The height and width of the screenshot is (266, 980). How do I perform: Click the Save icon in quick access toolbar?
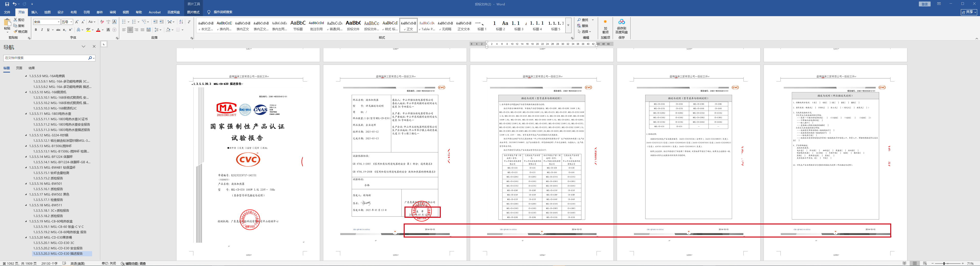point(7,4)
